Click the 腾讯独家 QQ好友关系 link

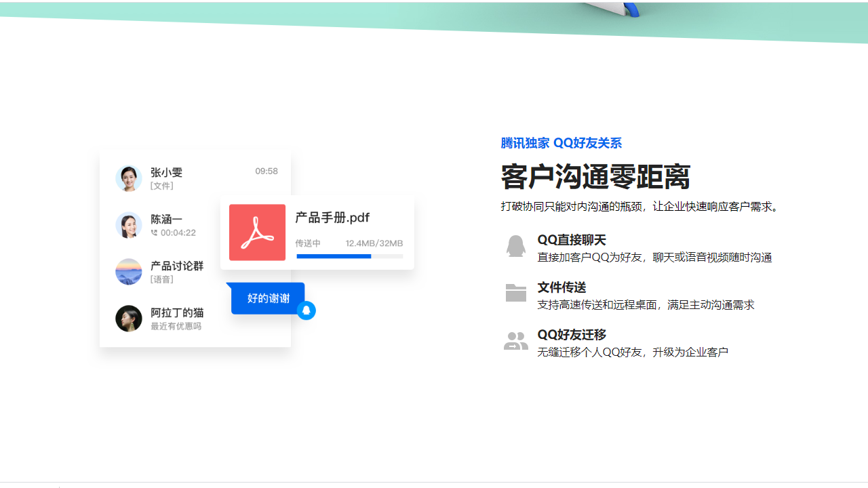(x=560, y=143)
